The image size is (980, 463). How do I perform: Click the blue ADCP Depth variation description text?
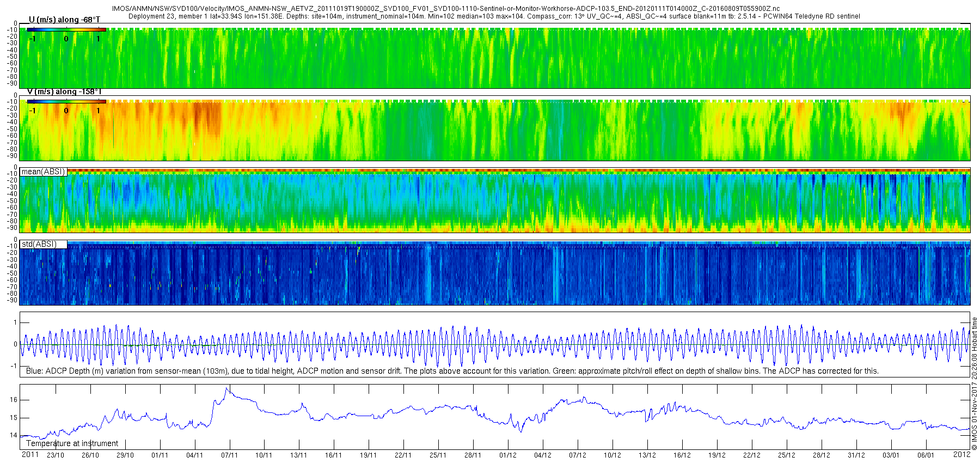[452, 371]
